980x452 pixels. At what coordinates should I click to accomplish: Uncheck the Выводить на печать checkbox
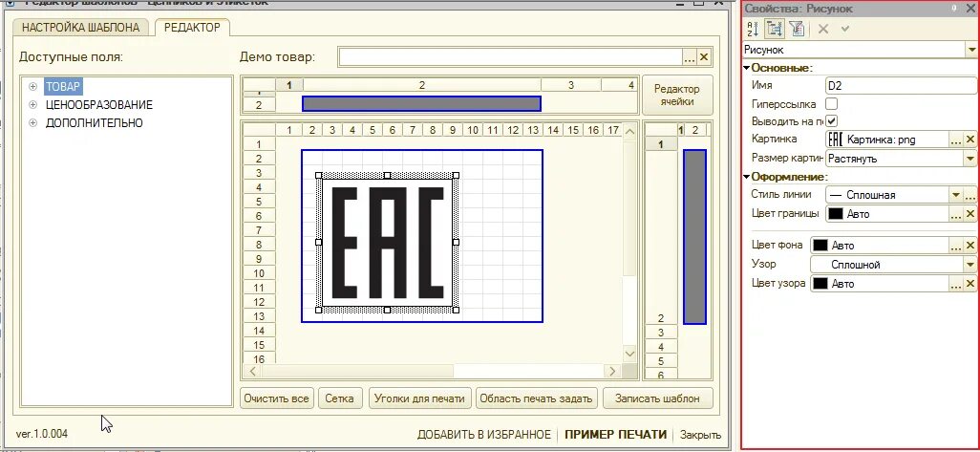(x=831, y=120)
